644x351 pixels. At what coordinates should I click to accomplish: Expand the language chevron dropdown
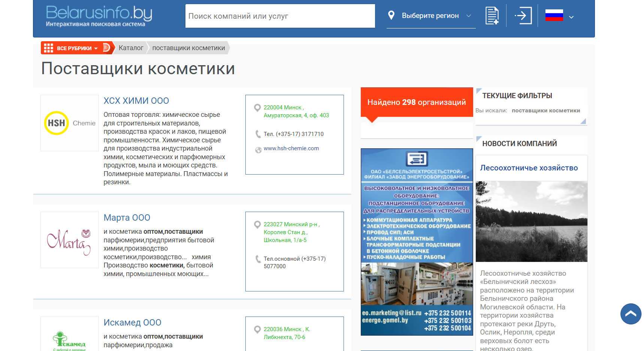point(571,17)
